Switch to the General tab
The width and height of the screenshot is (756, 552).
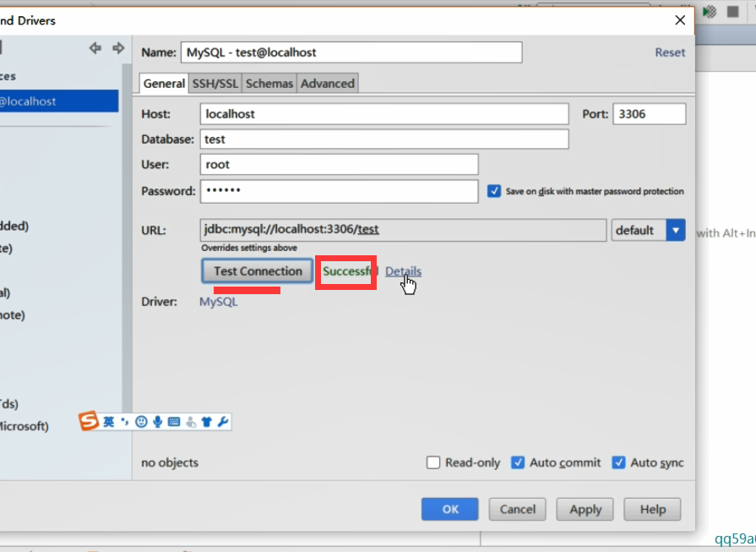tap(164, 84)
